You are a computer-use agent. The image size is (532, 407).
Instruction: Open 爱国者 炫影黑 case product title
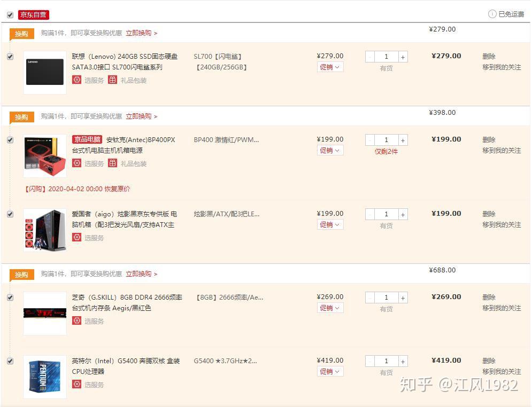[x=125, y=220]
